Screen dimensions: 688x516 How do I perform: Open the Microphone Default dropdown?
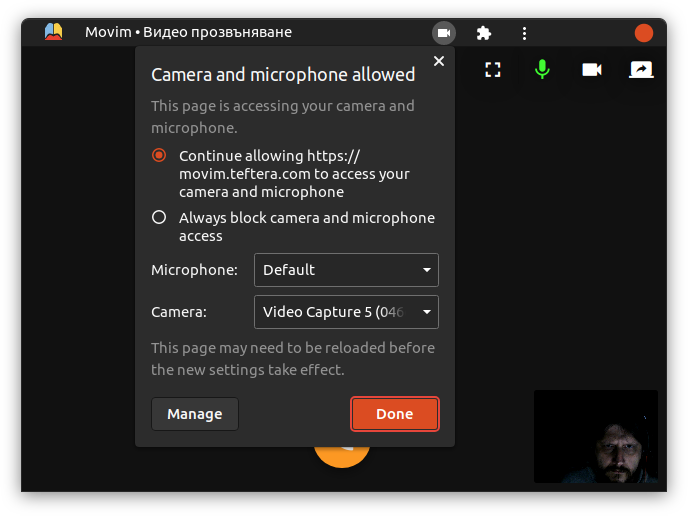tap(346, 270)
